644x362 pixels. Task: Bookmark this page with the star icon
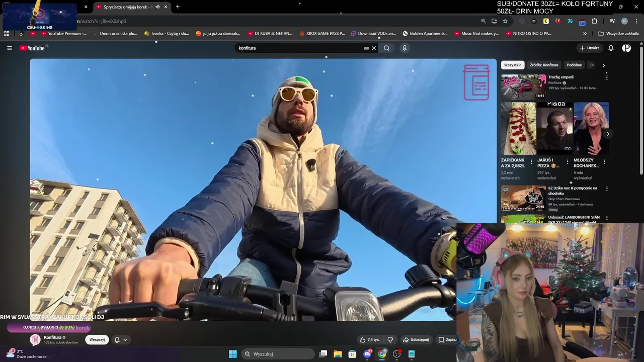pos(505,21)
